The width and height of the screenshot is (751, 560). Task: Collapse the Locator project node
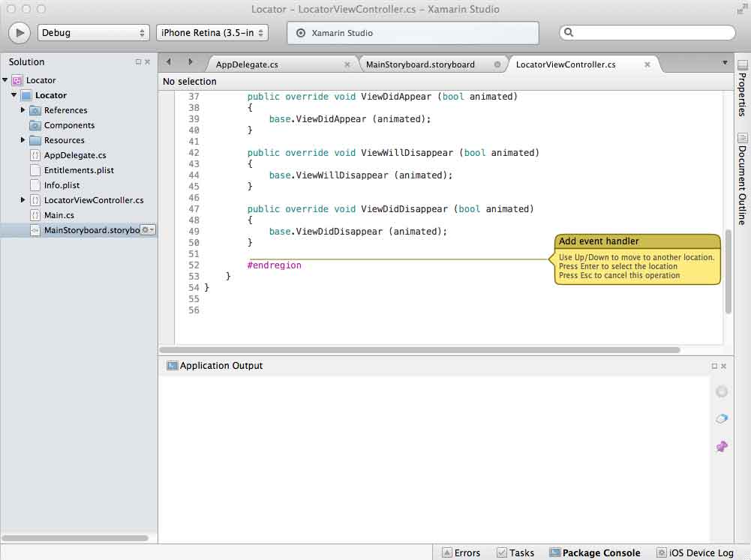click(x=14, y=94)
